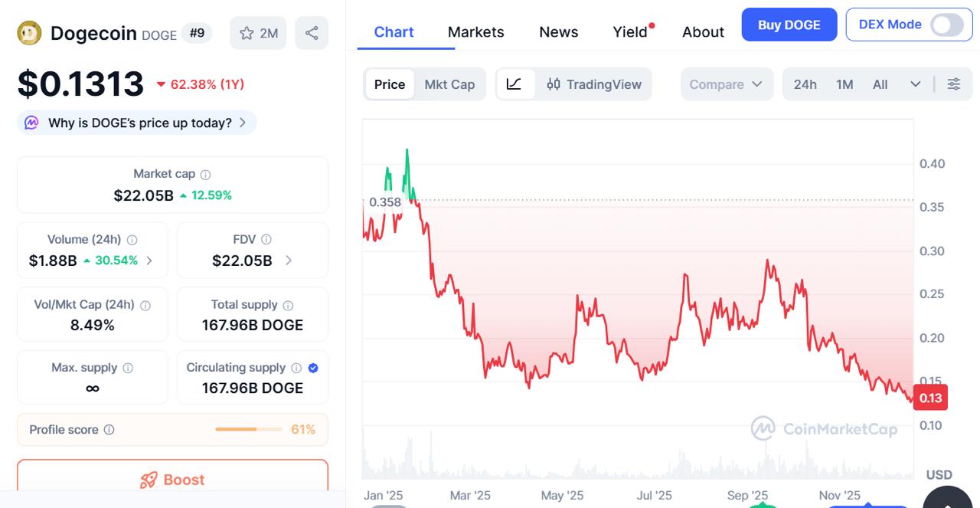
Task: Select the Price chart toggle
Action: coord(390,84)
